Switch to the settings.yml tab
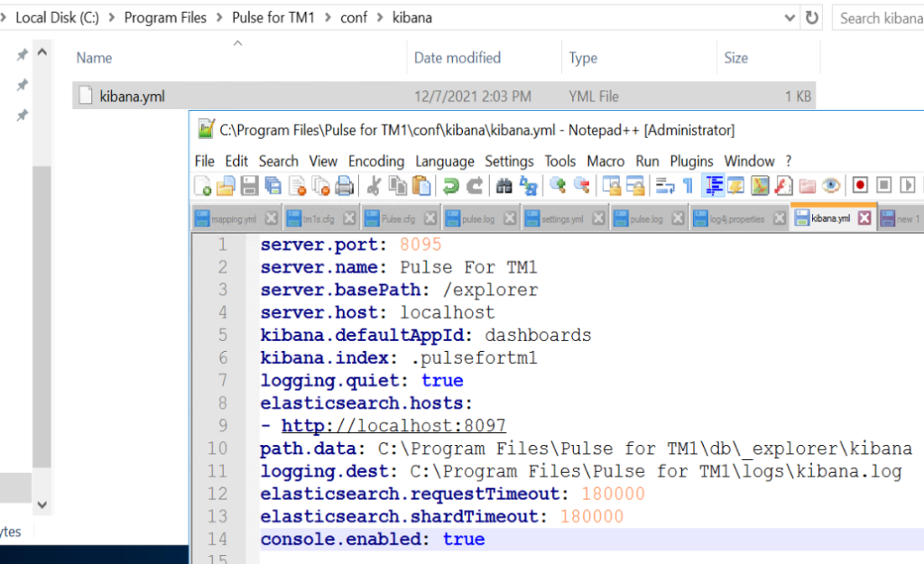 click(x=561, y=219)
